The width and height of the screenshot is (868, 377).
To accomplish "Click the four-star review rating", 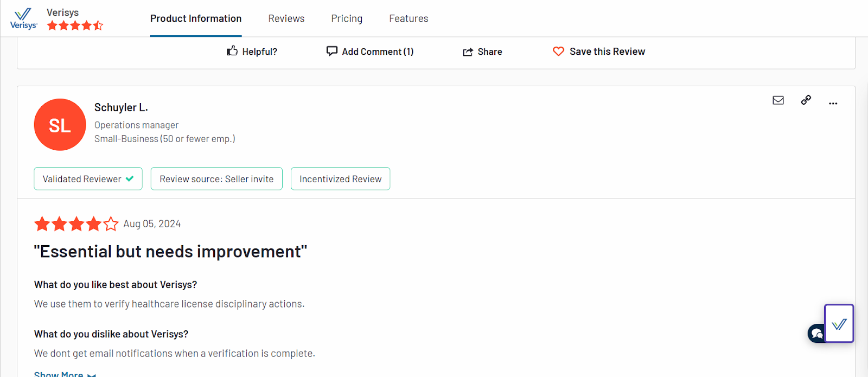I will [x=76, y=223].
